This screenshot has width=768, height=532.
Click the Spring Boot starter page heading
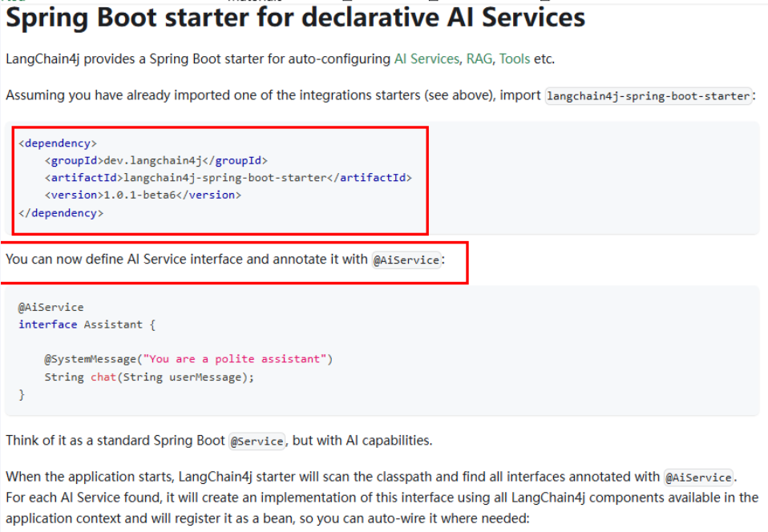coord(295,18)
